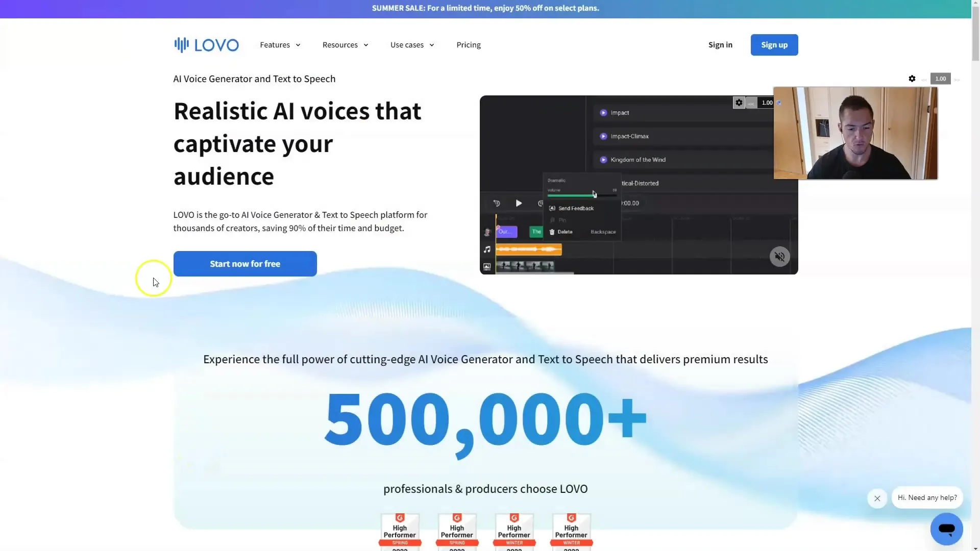The height and width of the screenshot is (551, 980).
Task: Unmute the demo video
Action: point(779,257)
